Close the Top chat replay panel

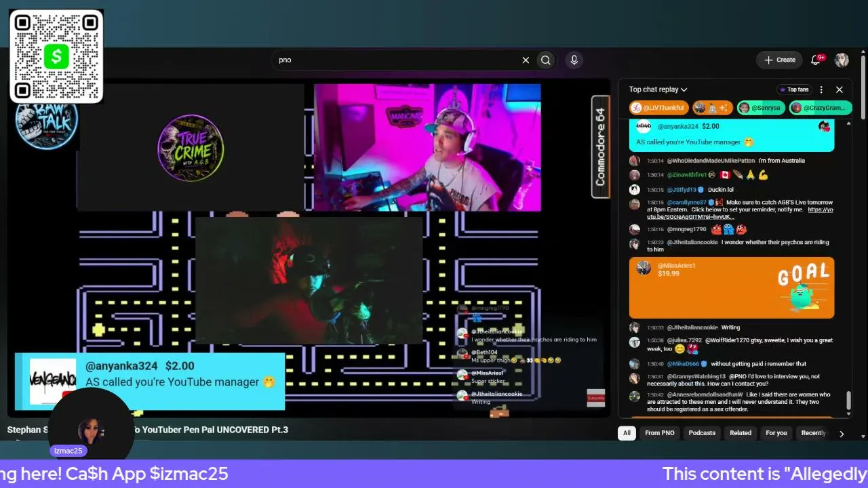coord(839,89)
